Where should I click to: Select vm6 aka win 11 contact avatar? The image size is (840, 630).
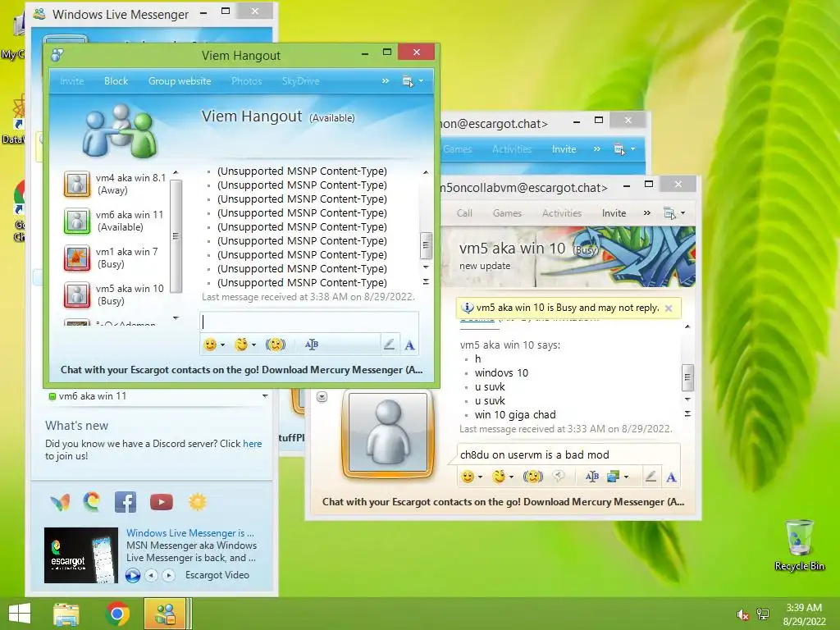(77, 221)
